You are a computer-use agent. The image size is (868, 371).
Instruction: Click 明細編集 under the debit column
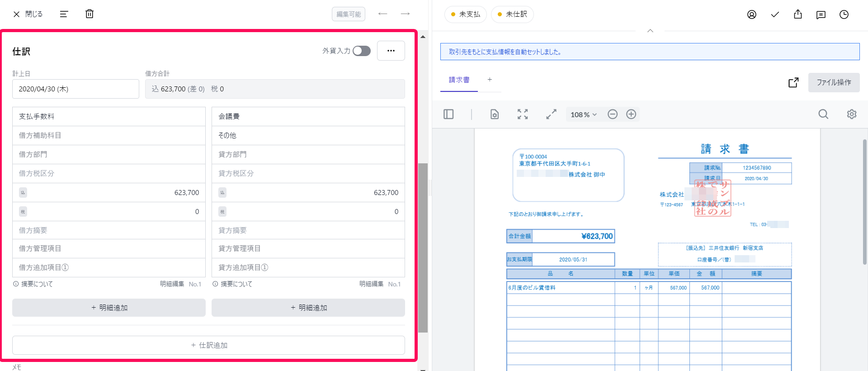(172, 284)
